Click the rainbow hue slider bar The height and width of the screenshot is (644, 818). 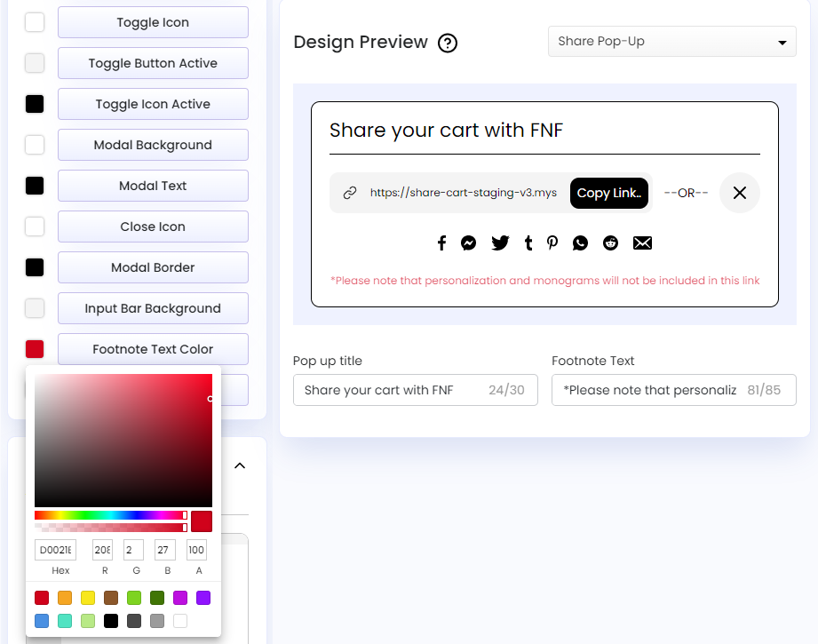click(x=107, y=515)
